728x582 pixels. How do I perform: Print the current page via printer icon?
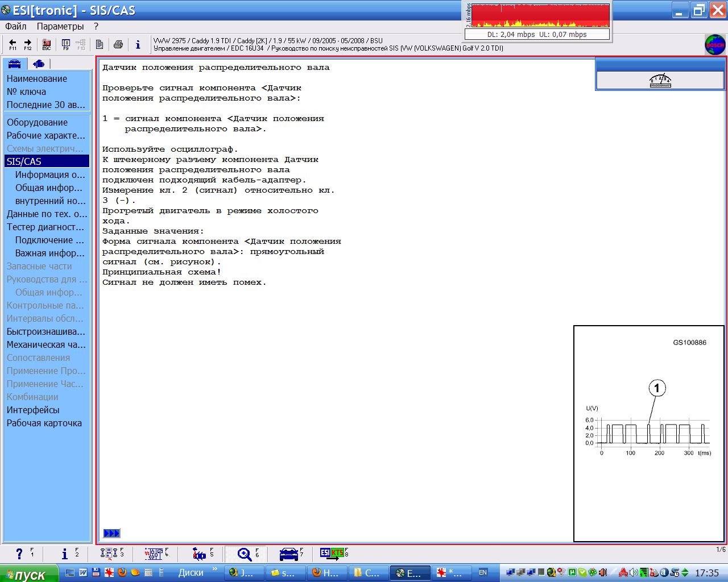point(118,44)
